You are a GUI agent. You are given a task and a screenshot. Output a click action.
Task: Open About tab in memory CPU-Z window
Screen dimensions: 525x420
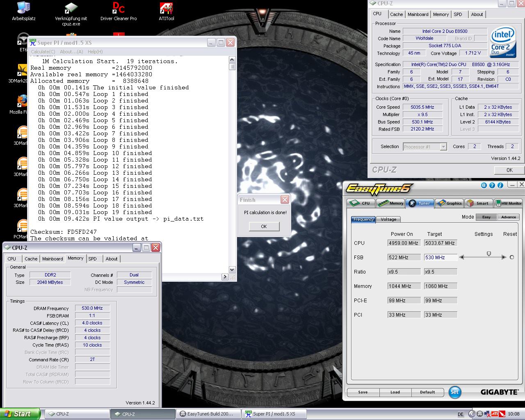(x=112, y=259)
